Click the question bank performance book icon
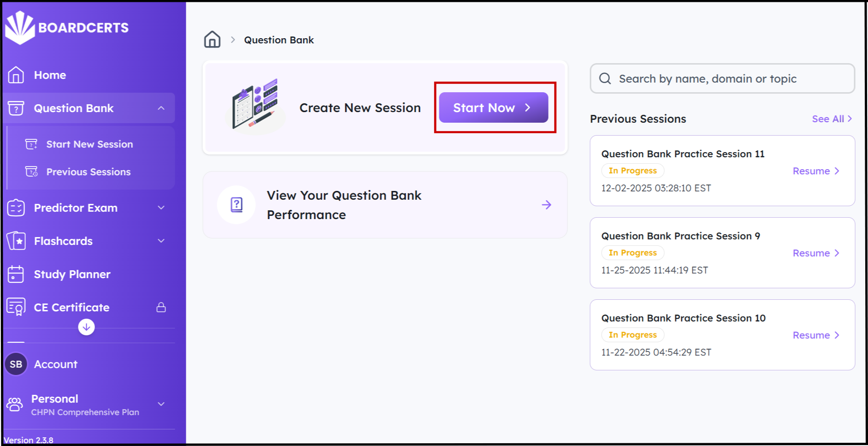 coord(236,204)
